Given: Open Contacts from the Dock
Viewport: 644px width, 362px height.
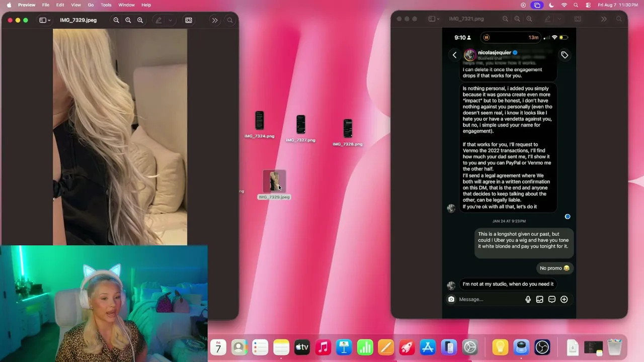Looking at the screenshot, I should (x=239, y=347).
